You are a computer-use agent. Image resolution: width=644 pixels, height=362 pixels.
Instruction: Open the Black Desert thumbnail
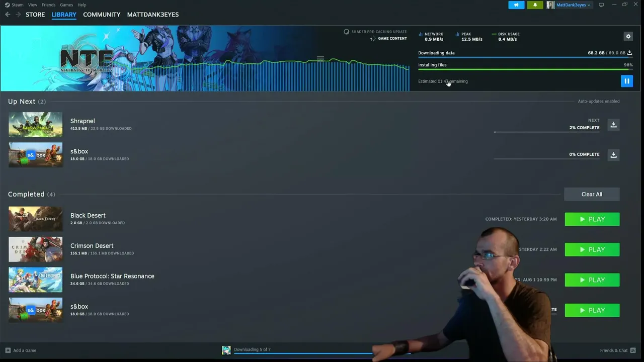tap(35, 219)
